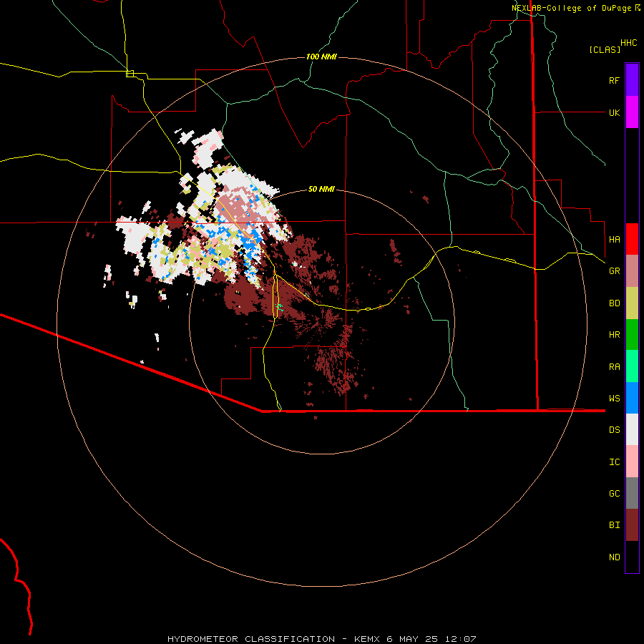
Task: Click the GC legend label
Action: point(614,493)
